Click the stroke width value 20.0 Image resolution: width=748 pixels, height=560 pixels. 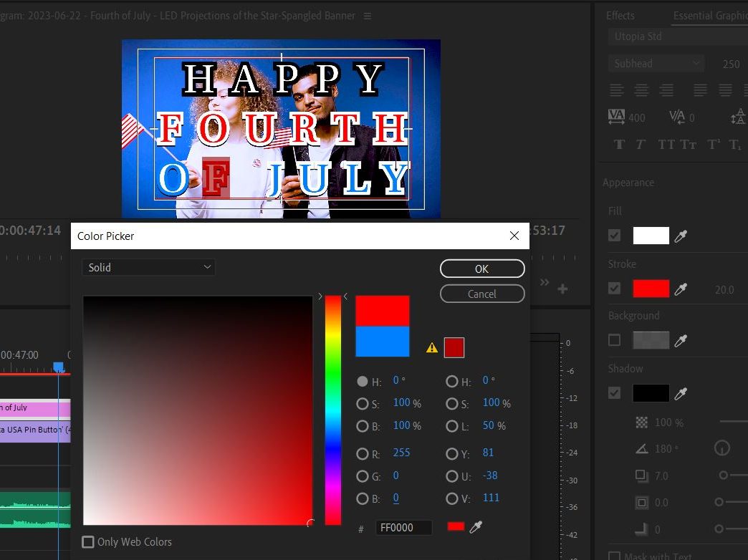[x=724, y=289]
